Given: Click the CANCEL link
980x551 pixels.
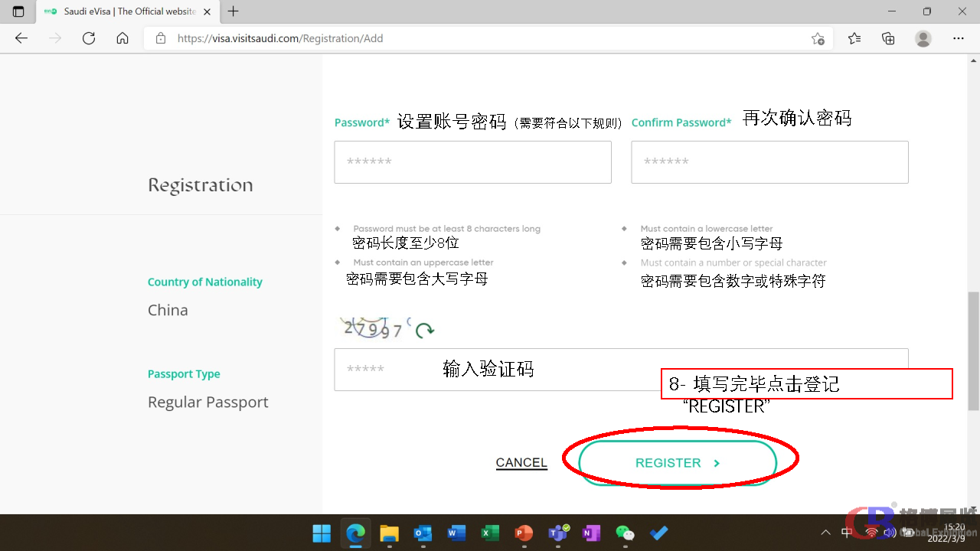Looking at the screenshot, I should [521, 463].
